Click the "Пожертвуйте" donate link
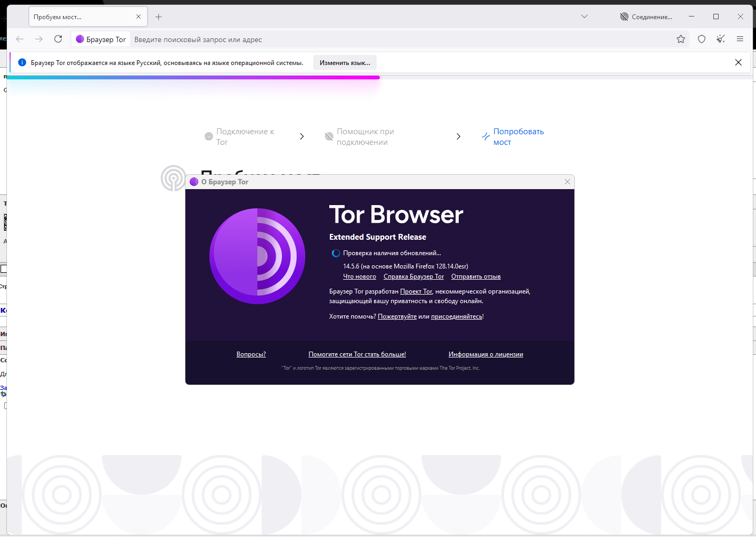This screenshot has height=537, width=756. coord(397,316)
